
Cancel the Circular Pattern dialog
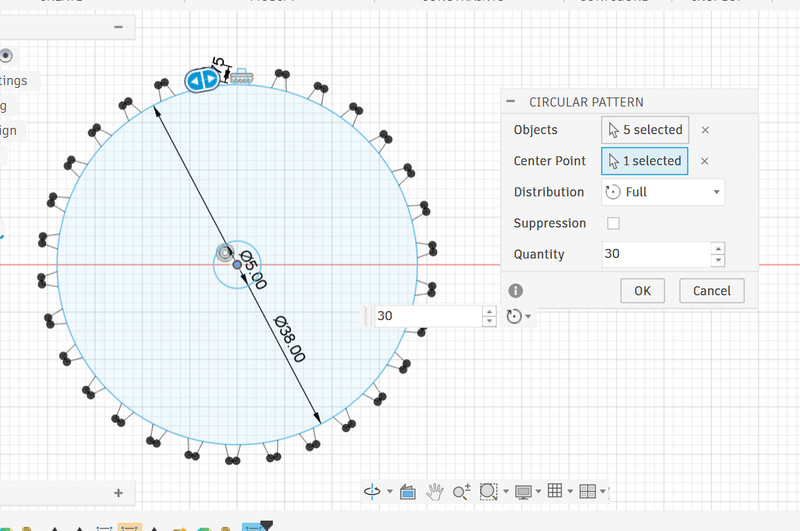click(x=712, y=291)
